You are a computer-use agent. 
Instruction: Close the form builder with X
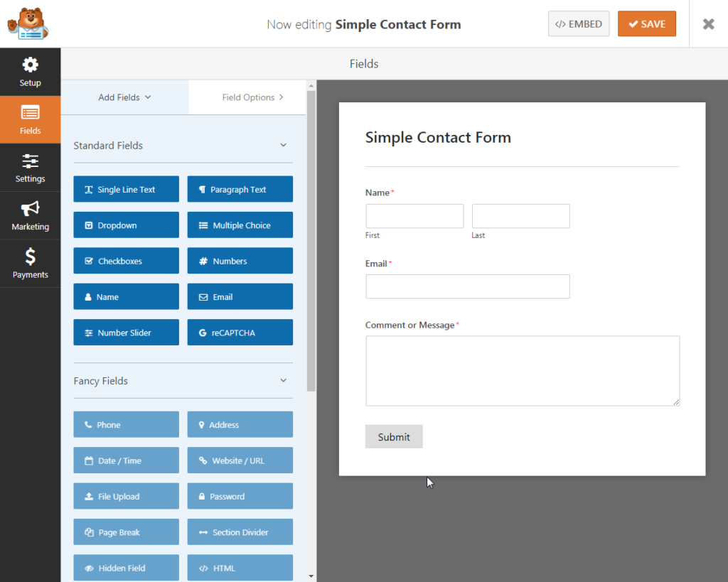pyautogui.click(x=708, y=23)
